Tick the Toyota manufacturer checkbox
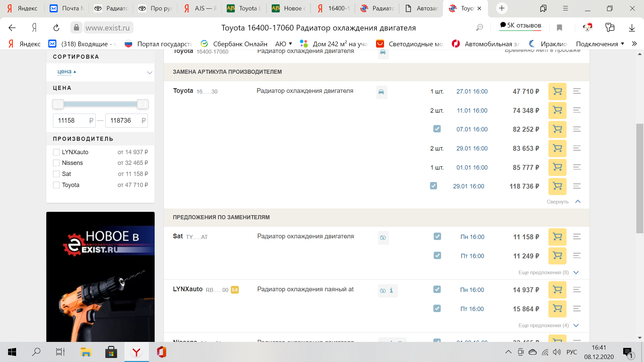This screenshot has width=644, height=362. [x=56, y=185]
